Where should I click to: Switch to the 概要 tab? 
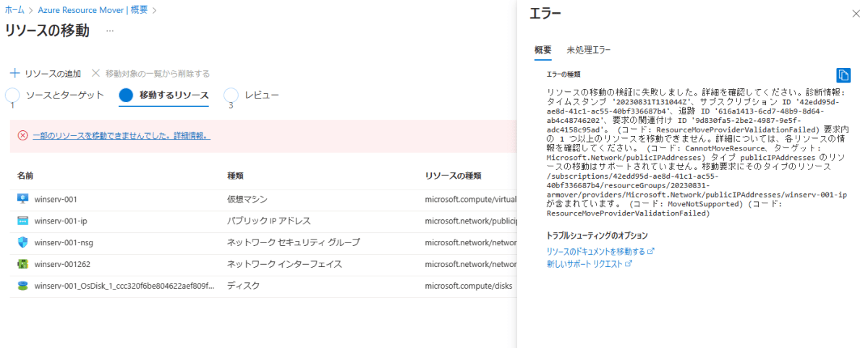click(542, 50)
